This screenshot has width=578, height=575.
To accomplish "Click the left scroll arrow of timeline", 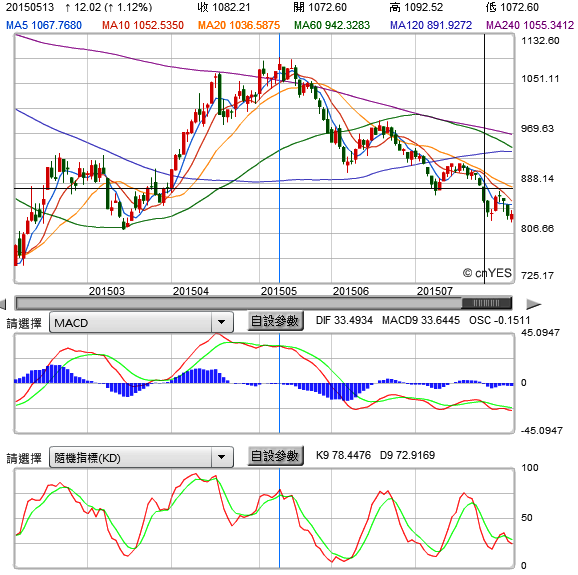I will pyautogui.click(x=3, y=304).
